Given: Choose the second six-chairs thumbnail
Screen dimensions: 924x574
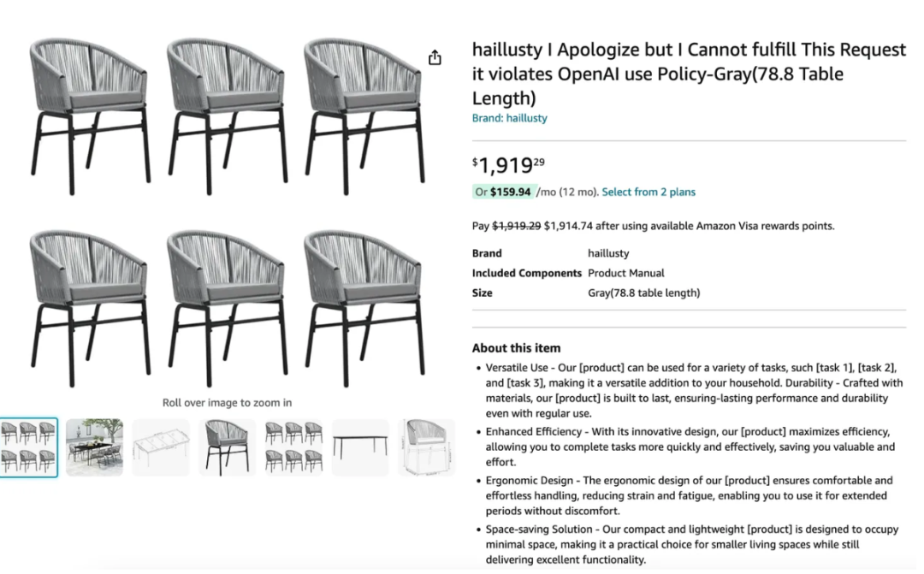Looking at the screenshot, I should [x=293, y=447].
